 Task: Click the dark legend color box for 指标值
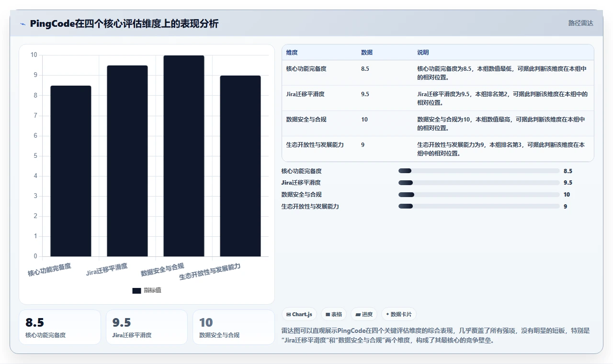tap(136, 290)
